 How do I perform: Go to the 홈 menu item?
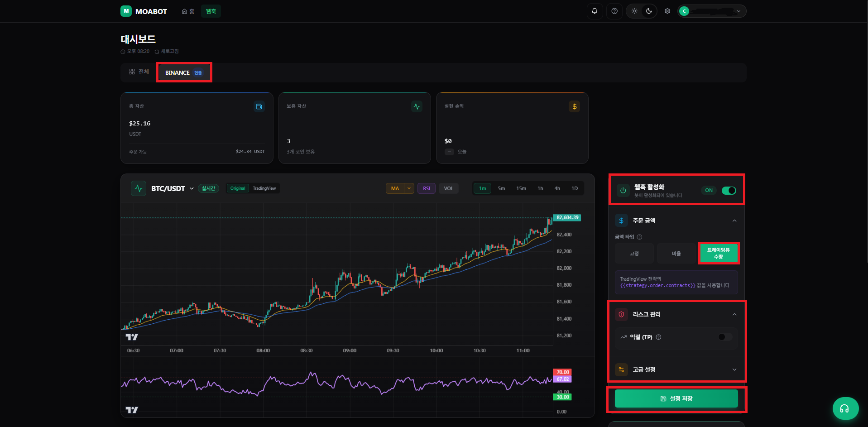point(188,11)
